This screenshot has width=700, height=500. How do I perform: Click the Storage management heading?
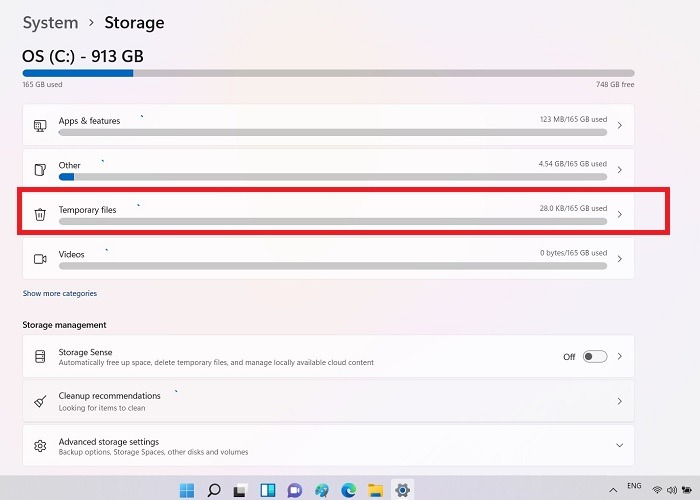64,325
